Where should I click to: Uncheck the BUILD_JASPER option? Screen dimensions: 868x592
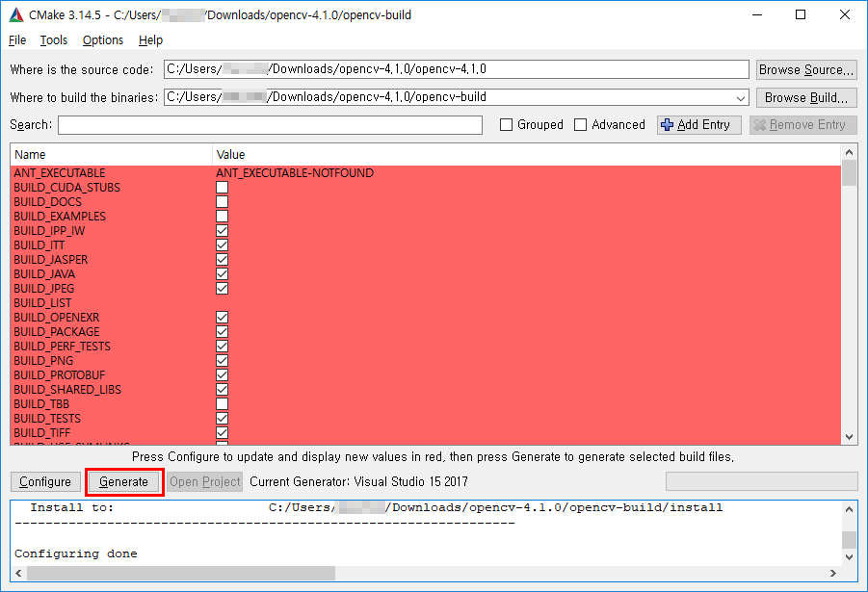click(222, 260)
